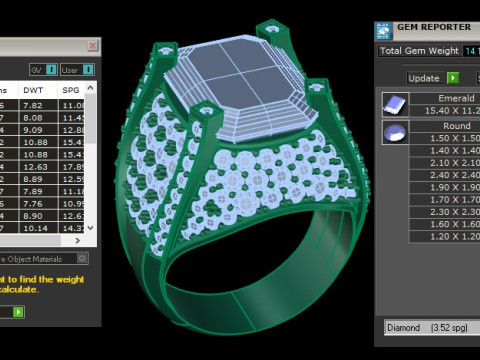Click the emerald-cut center stone on ring
Screen dimensions: 480x360
point(241,88)
